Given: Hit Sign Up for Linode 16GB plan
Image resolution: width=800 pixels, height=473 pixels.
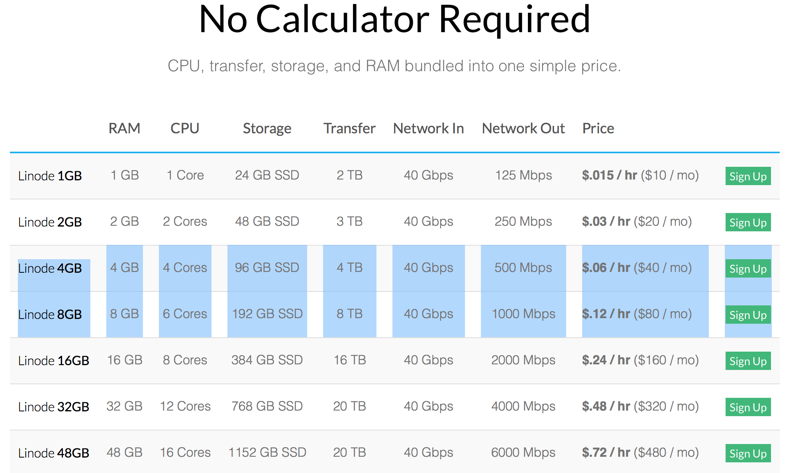Looking at the screenshot, I should coord(747,361).
